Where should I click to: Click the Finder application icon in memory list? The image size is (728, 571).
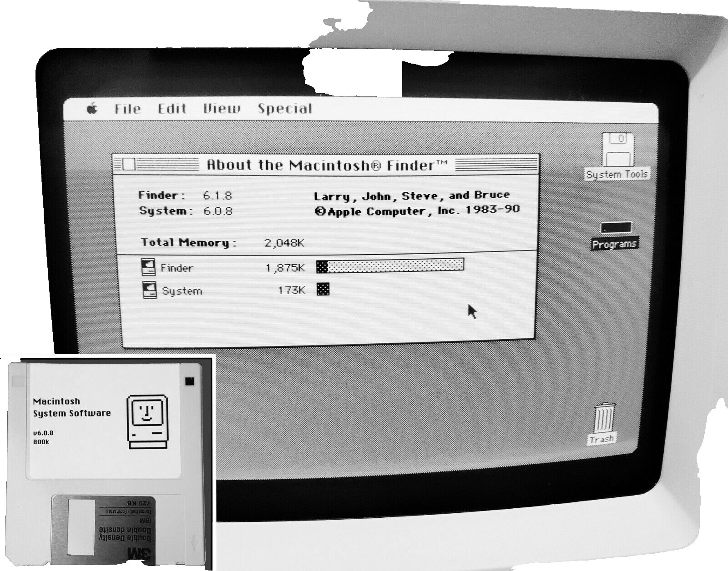(x=148, y=267)
